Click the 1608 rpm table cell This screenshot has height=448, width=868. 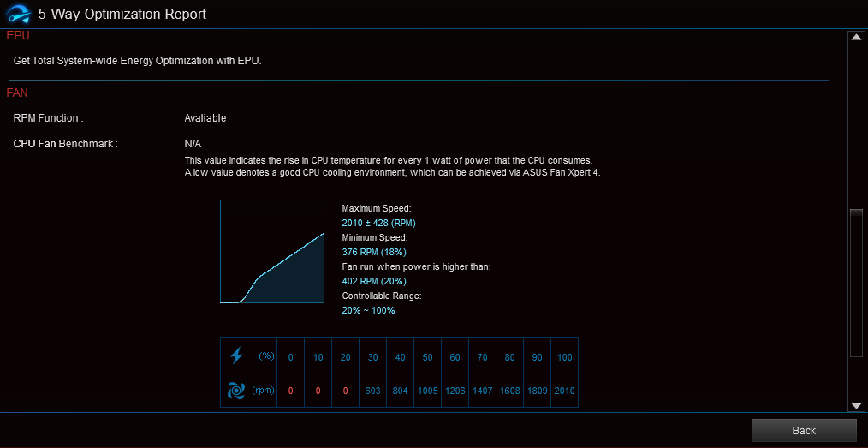click(510, 391)
